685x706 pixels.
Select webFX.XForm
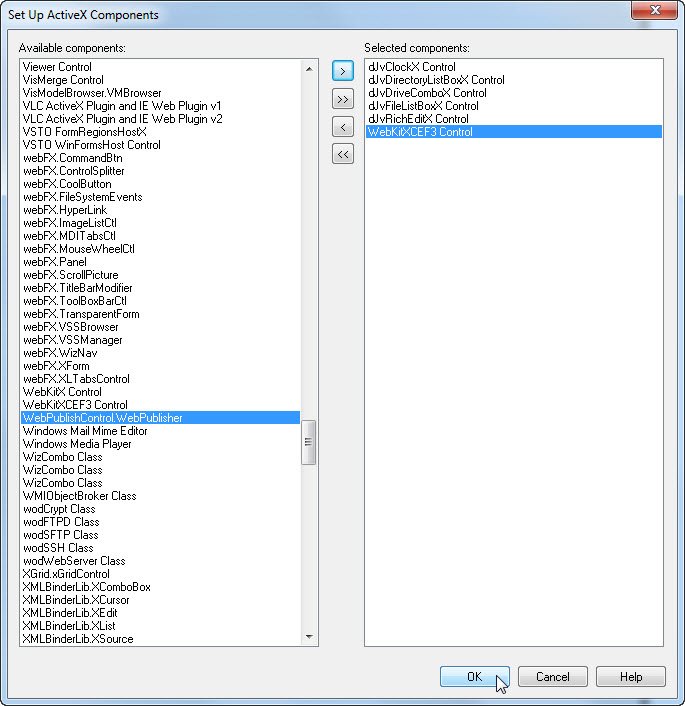coord(160,366)
